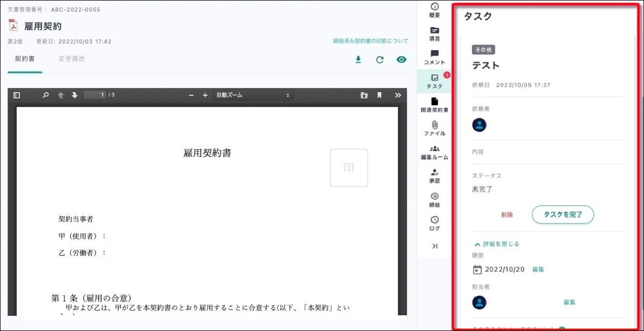644x331 pixels.
Task: Go to next page in PDF
Action: coord(74,95)
